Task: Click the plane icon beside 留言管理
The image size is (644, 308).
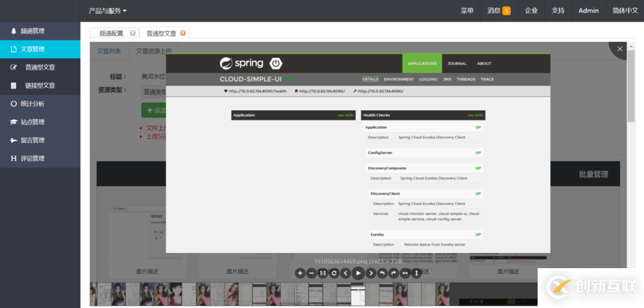Action: (x=14, y=140)
